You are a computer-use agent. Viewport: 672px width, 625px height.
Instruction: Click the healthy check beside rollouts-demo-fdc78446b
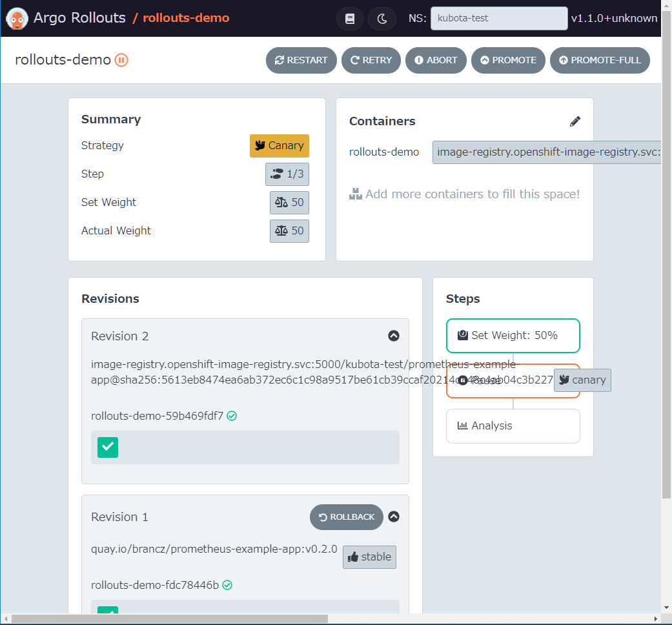coord(228,585)
